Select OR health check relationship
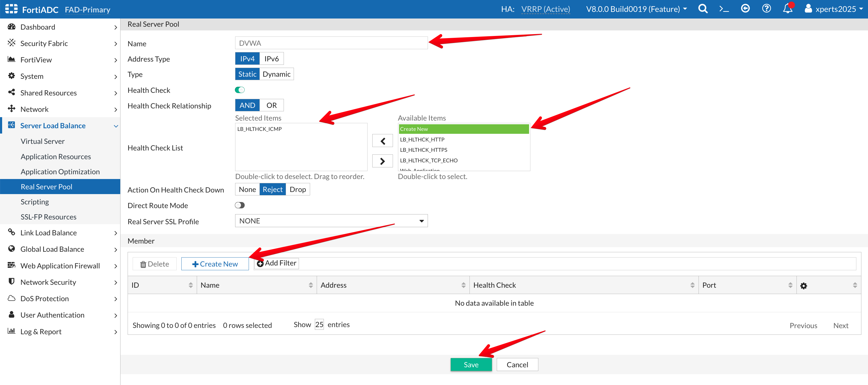This screenshot has width=868, height=385. pyautogui.click(x=271, y=105)
